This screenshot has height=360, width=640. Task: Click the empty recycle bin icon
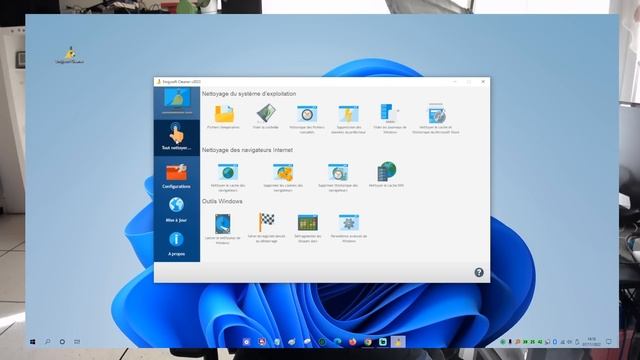tap(266, 113)
